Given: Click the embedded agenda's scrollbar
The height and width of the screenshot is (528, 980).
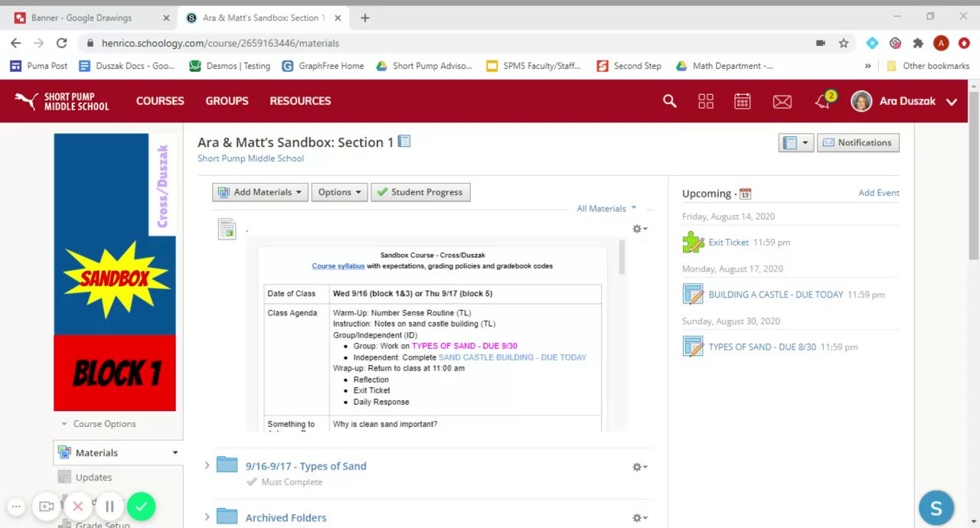Looking at the screenshot, I should (x=622, y=256).
